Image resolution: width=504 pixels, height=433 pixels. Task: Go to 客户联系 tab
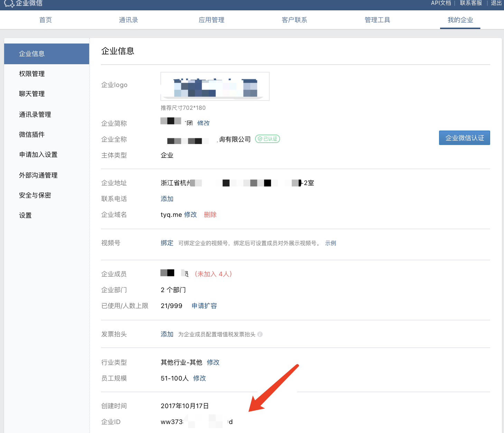click(x=295, y=20)
